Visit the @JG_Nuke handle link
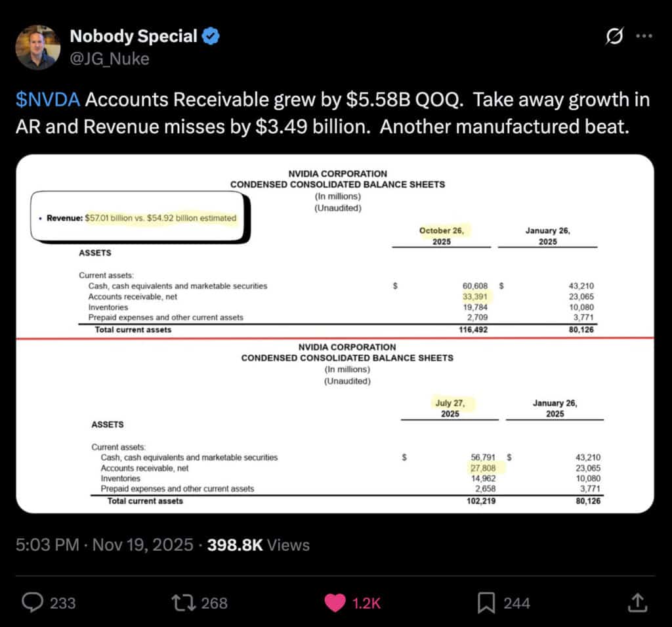672x627 pixels. tap(110, 58)
